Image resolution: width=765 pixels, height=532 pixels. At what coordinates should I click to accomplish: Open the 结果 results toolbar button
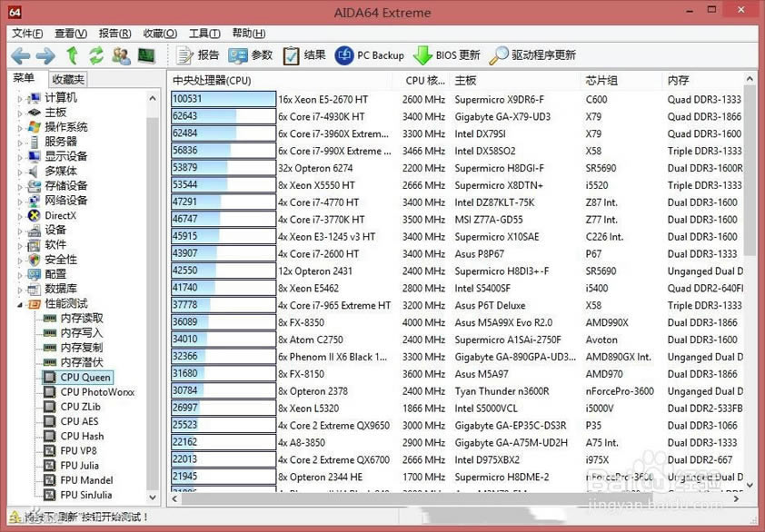304,55
